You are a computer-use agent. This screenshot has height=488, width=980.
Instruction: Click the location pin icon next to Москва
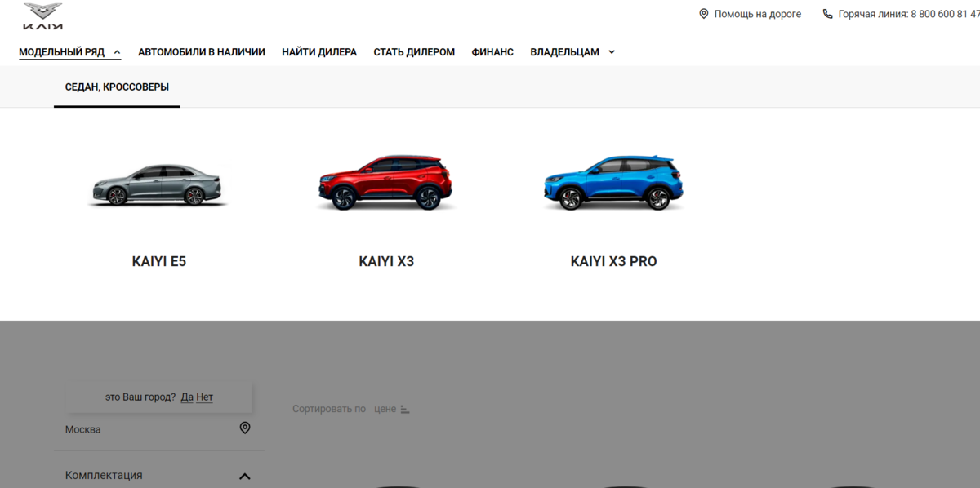pyautogui.click(x=245, y=428)
